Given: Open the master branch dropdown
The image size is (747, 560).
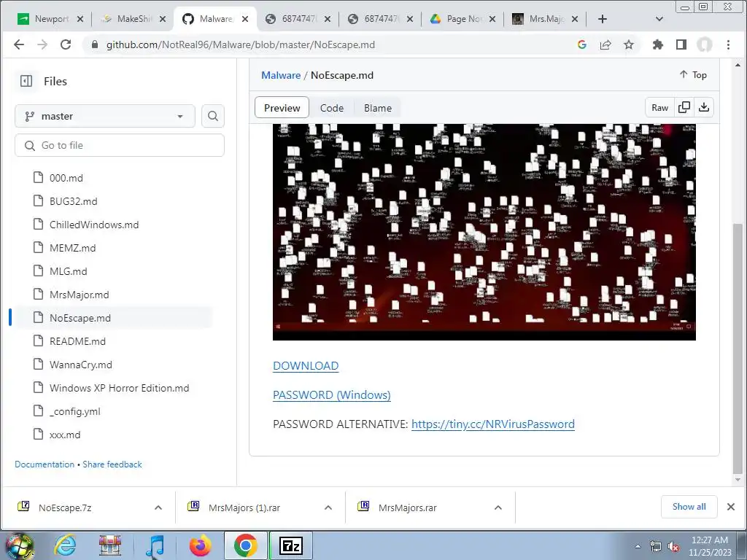Looking at the screenshot, I should [x=105, y=116].
